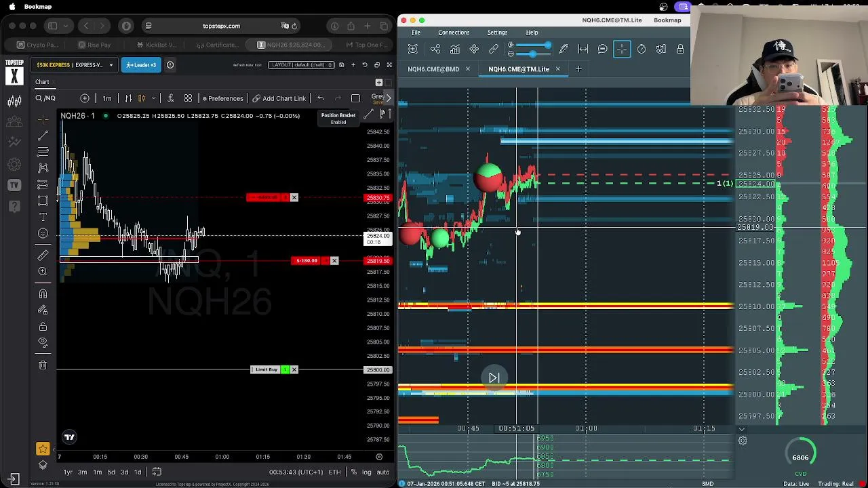868x488 pixels.
Task: Open the Bookmap File menu
Action: [x=416, y=33]
